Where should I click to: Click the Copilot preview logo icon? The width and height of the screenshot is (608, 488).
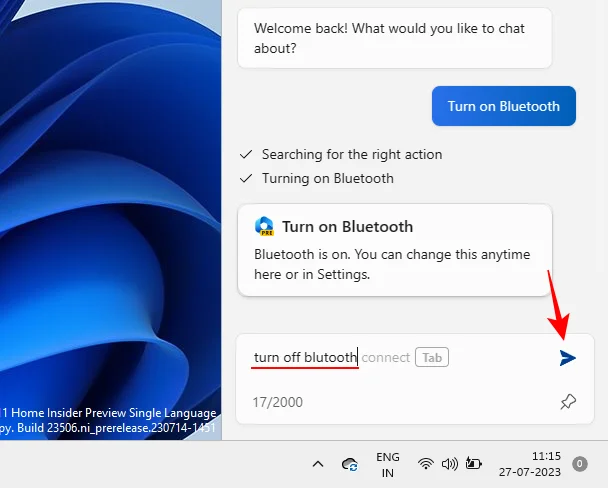coord(264,226)
